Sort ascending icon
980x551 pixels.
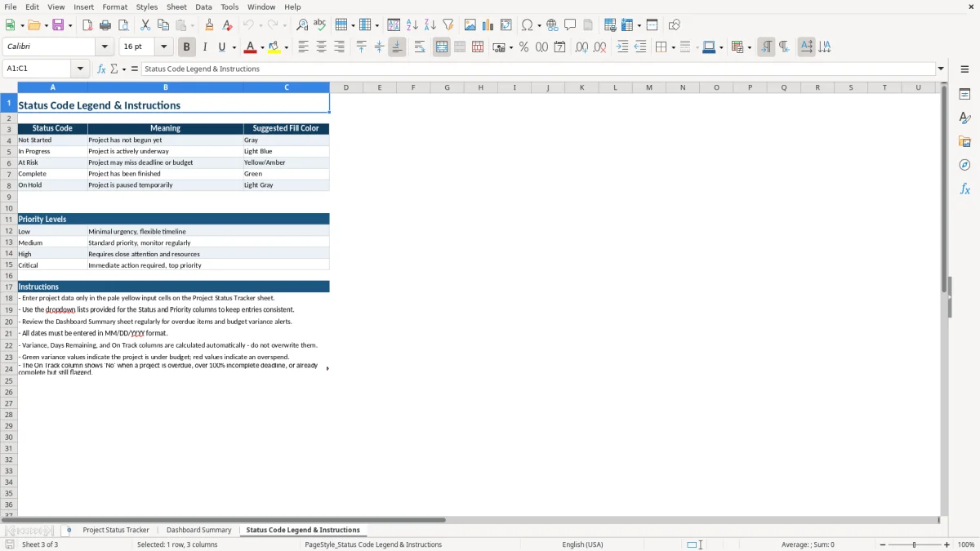(x=412, y=25)
